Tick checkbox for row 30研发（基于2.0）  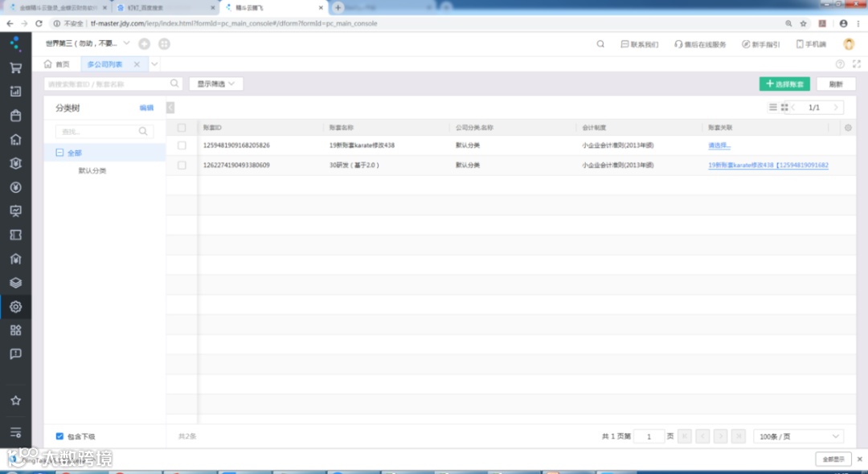[x=182, y=165]
